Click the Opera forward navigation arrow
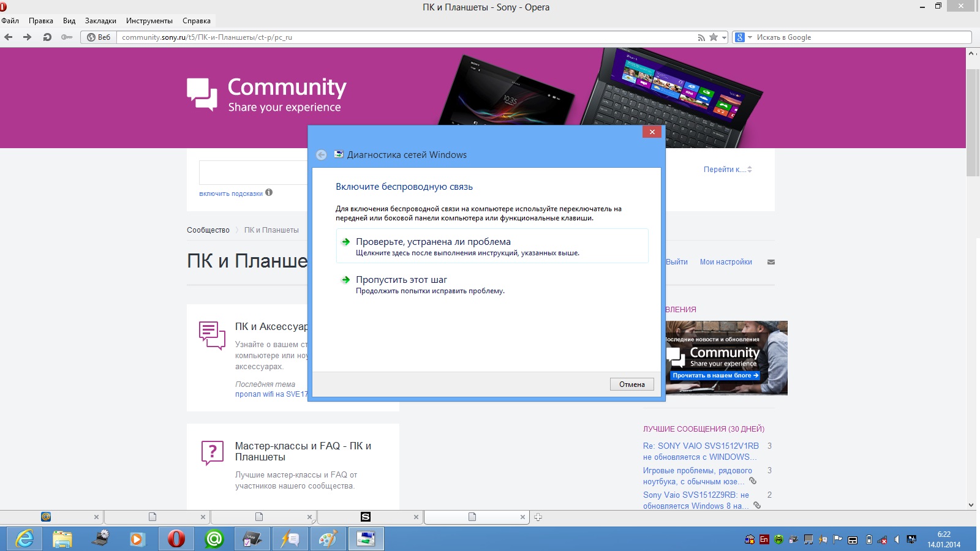This screenshot has height=551, width=980. tap(28, 37)
